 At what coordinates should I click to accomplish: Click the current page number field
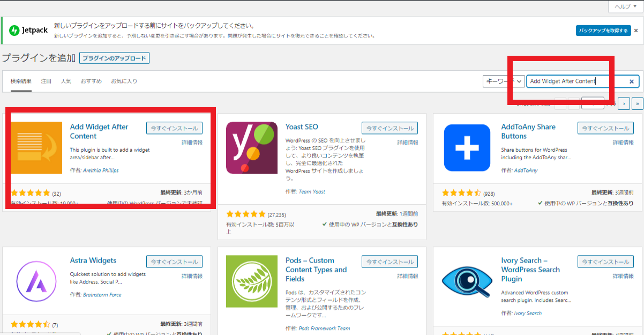coord(593,103)
